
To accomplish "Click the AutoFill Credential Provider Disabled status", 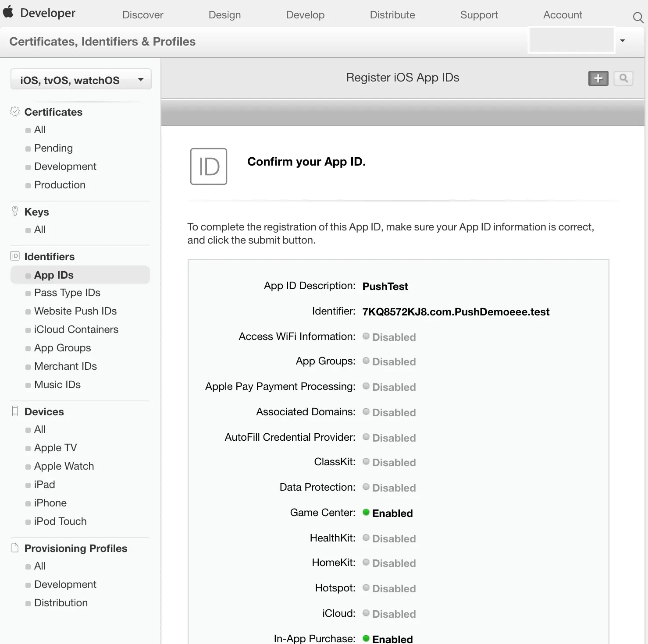I will 389,438.
